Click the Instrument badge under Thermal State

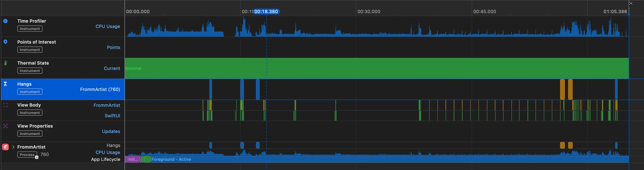[30, 71]
